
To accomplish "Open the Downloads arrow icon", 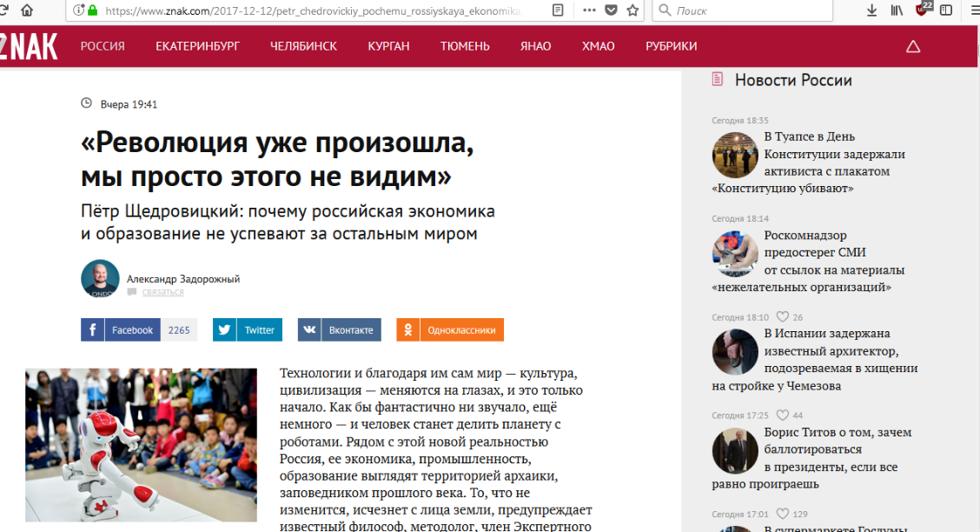I will point(872,10).
